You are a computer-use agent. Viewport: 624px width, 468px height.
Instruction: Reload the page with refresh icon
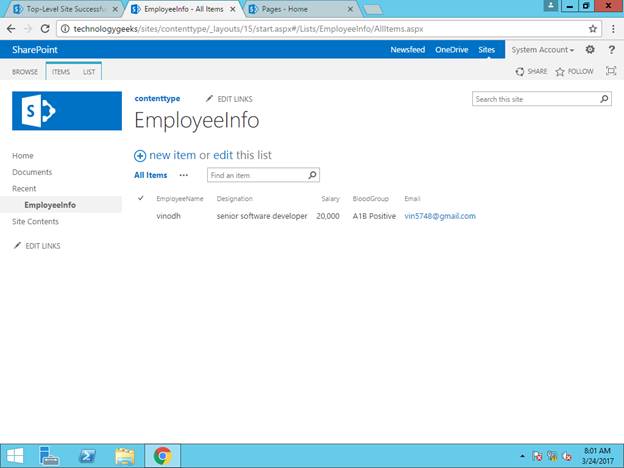coord(45,29)
